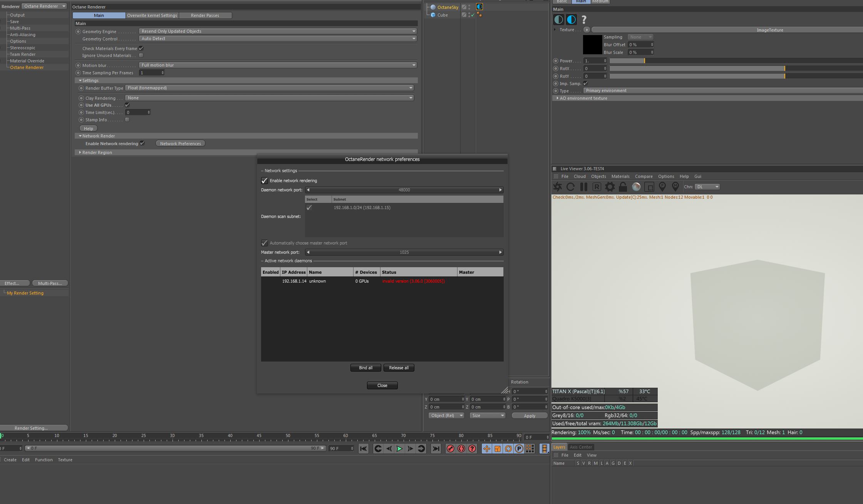Viewport: 863px width, 504px height.
Task: Click the Power slider bar
Action: (x=732, y=61)
